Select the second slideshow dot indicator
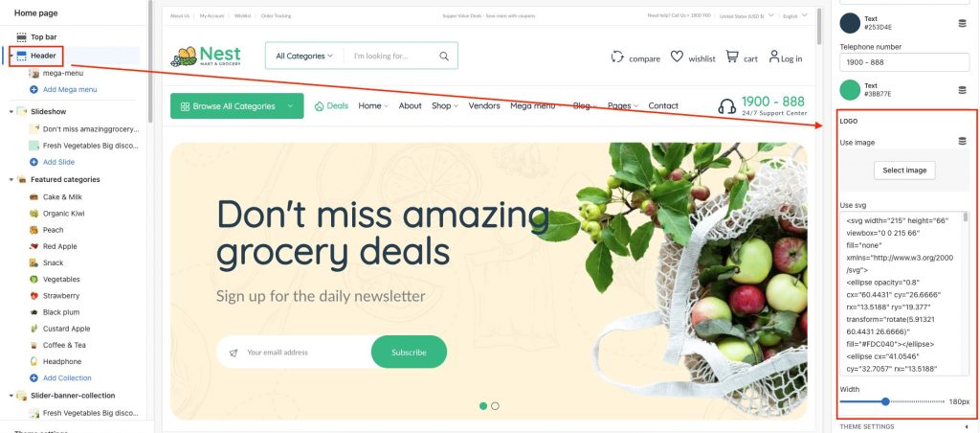980x433 pixels. point(495,406)
